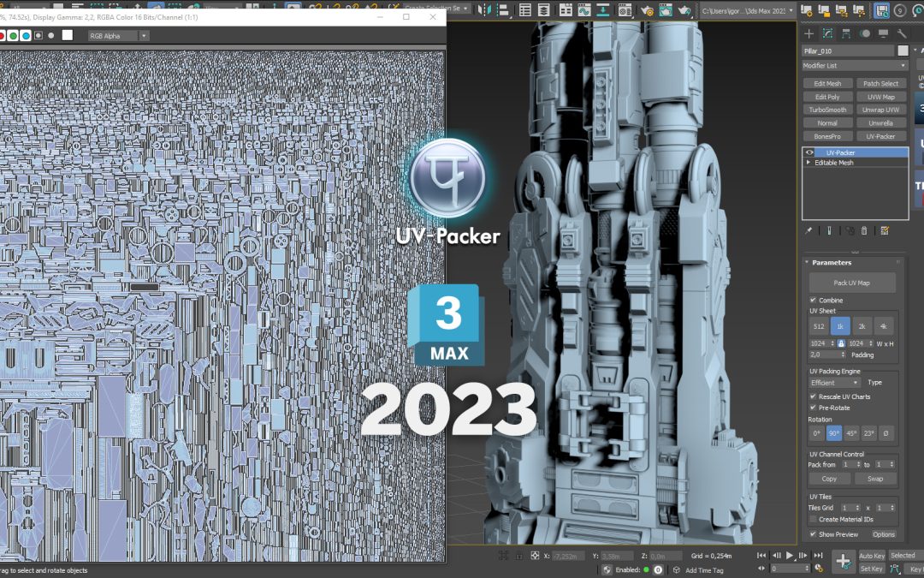Open the project path dropdown
924x578 pixels.
point(747,10)
